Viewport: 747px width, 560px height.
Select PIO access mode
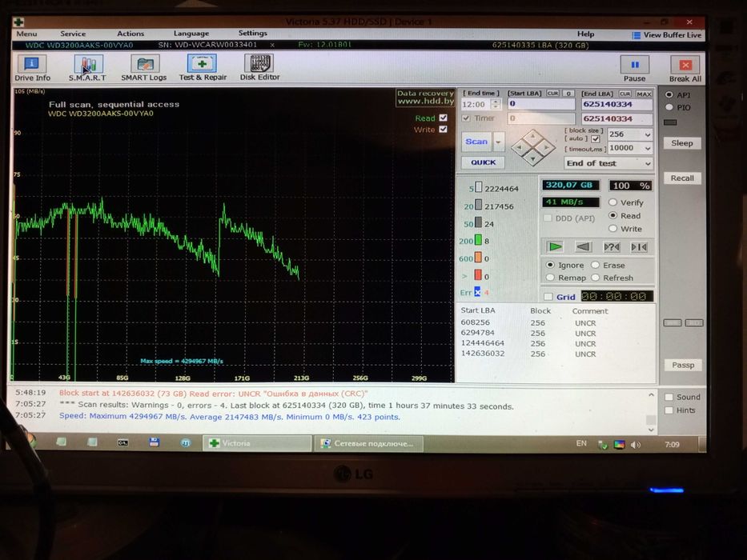[669, 108]
